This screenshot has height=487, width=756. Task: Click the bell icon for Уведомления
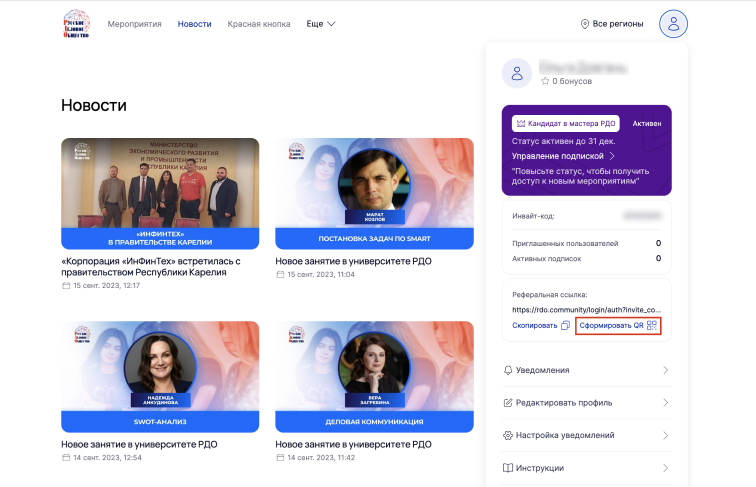coord(507,370)
